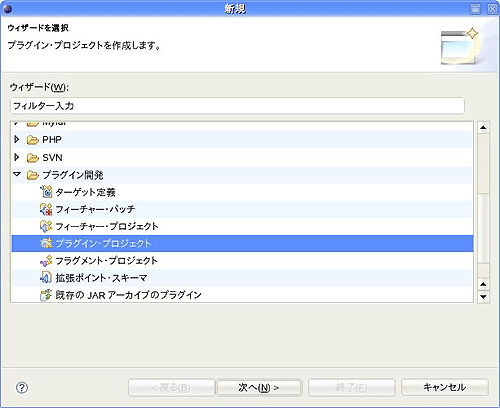The image size is (500, 408).
Task: Collapse the プラグイン開発 category
Action: tap(17, 174)
